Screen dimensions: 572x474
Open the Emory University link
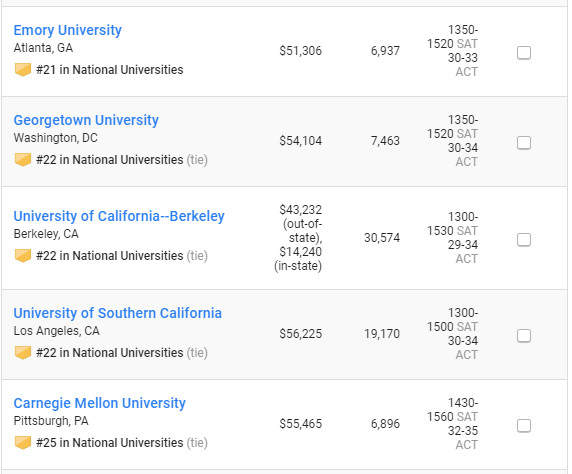67,30
